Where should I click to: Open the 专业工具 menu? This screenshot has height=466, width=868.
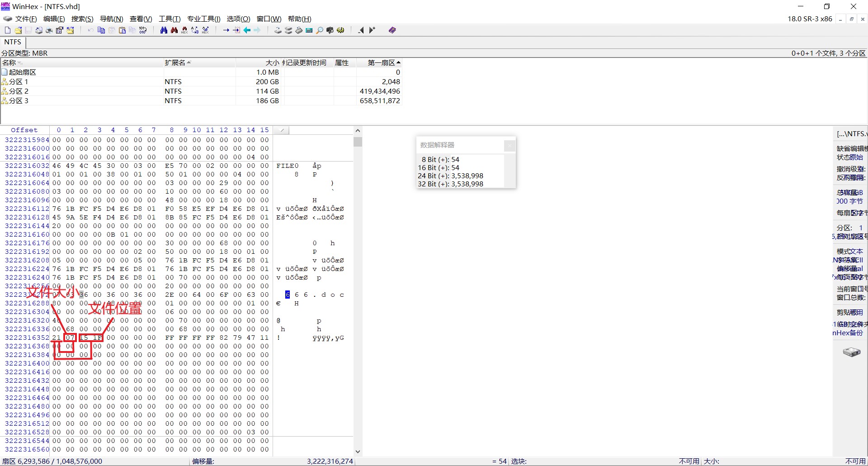pos(203,19)
